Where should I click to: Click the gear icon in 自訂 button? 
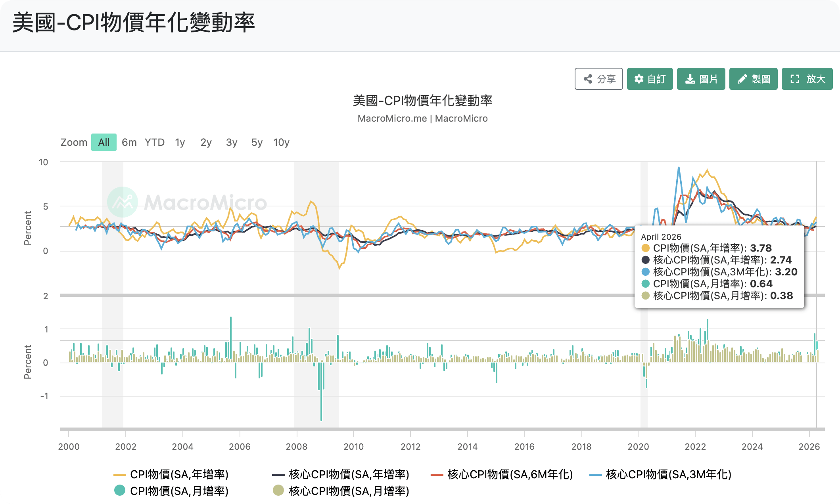639,79
